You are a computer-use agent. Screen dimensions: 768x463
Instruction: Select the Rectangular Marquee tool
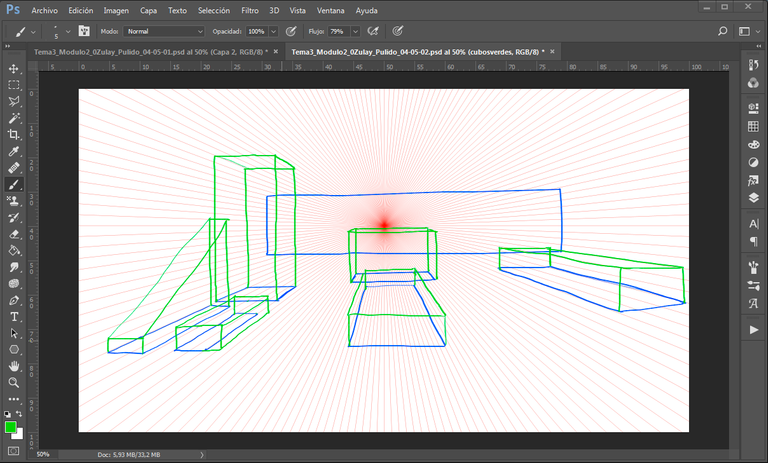pos(14,85)
